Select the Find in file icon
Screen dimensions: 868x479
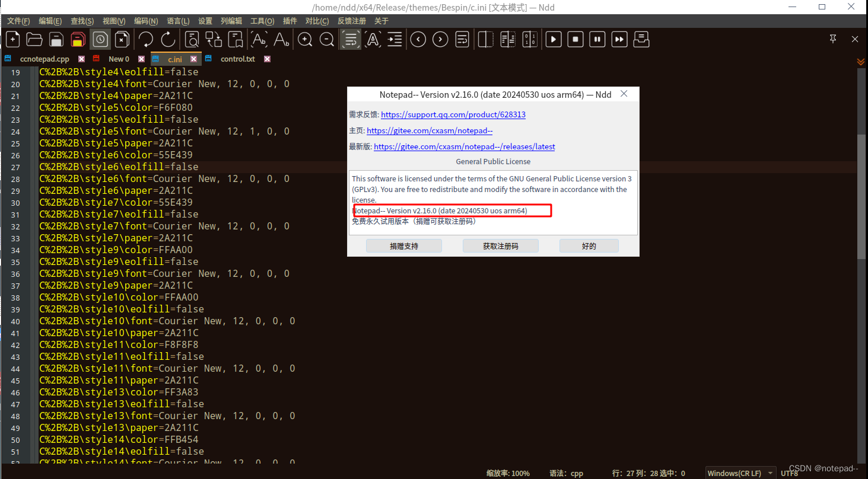coord(191,39)
